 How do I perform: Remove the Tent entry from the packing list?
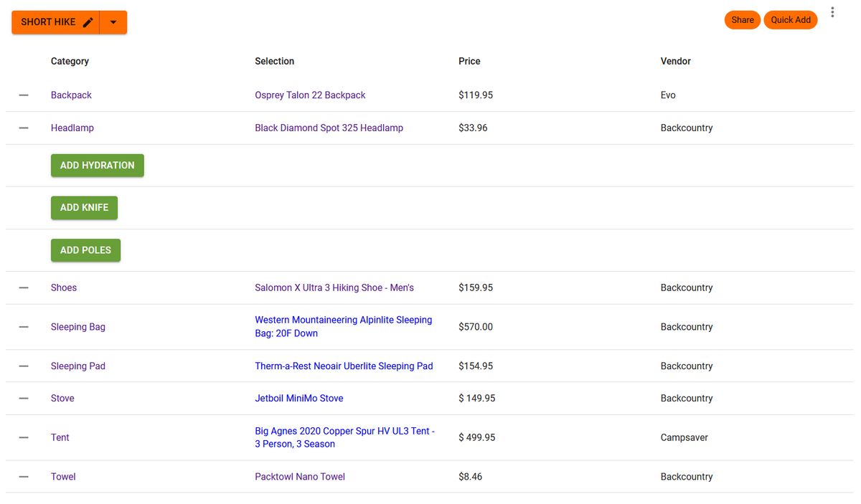click(x=24, y=437)
